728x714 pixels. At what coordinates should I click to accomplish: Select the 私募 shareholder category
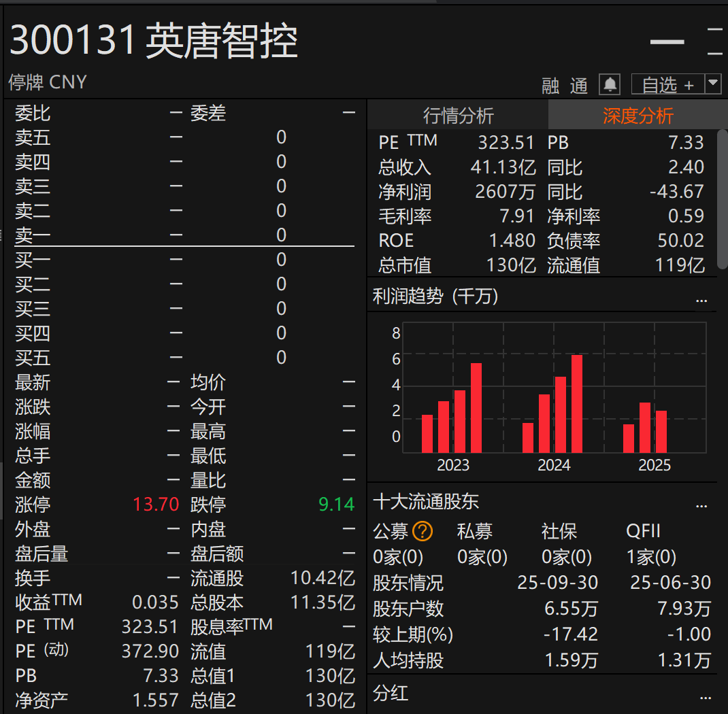click(475, 531)
